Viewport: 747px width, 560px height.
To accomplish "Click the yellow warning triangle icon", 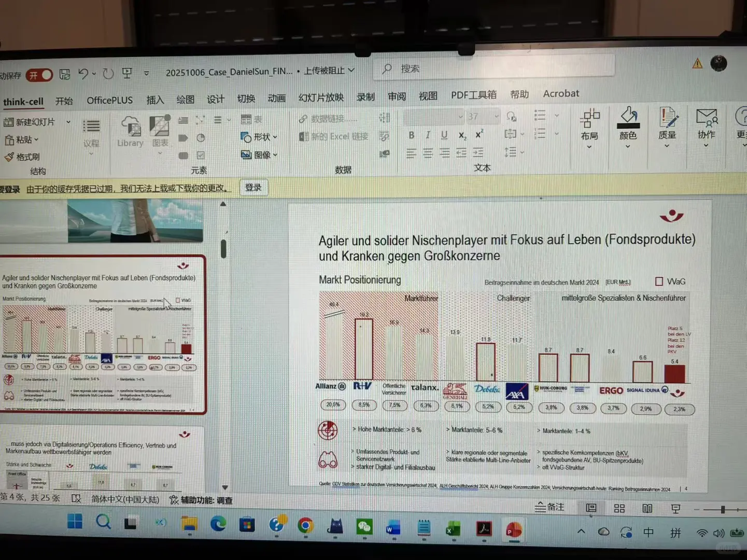I will pyautogui.click(x=697, y=63).
